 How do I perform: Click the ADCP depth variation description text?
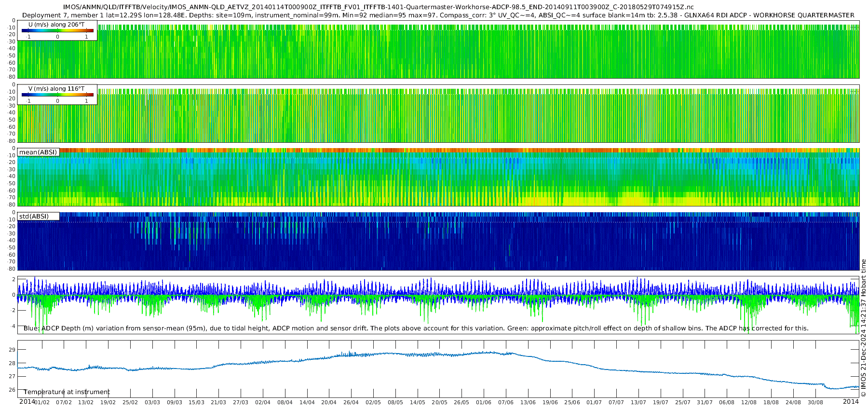(416, 328)
